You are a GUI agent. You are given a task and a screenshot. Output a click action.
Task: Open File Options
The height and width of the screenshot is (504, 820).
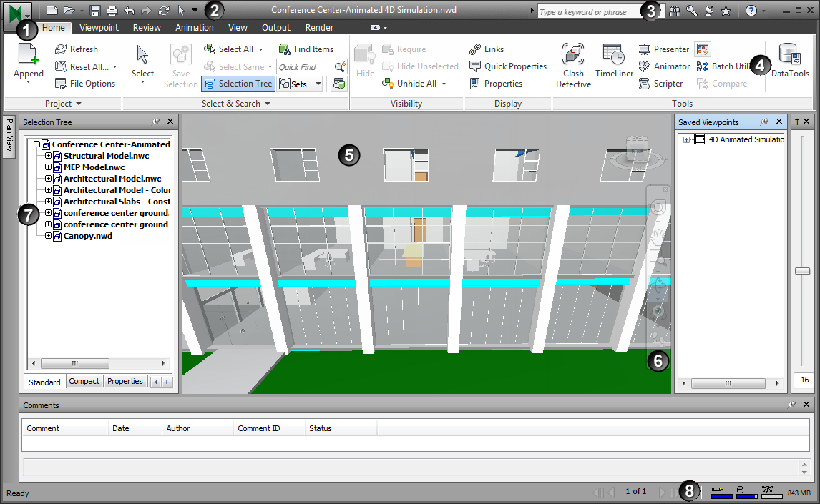click(x=85, y=84)
